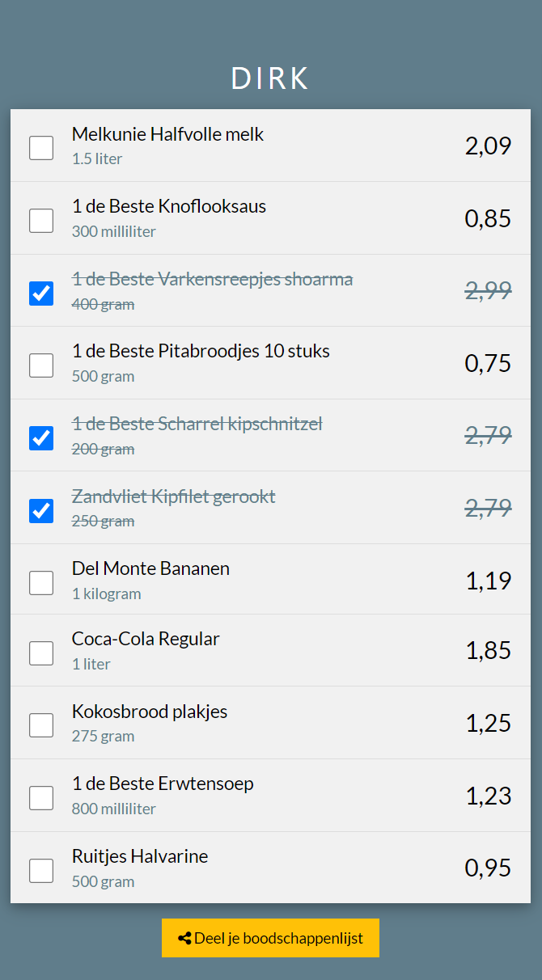This screenshot has width=542, height=980.
Task: Click the 0,95 price of Ruitjes Halvarine
Action: [x=488, y=868]
